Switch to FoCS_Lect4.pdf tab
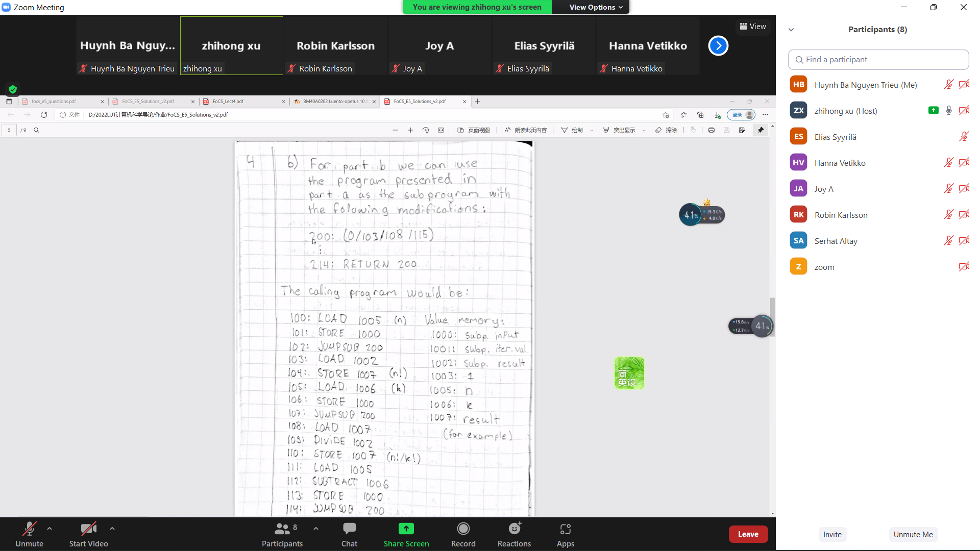Viewport: 980px width, 551px height. point(228,102)
